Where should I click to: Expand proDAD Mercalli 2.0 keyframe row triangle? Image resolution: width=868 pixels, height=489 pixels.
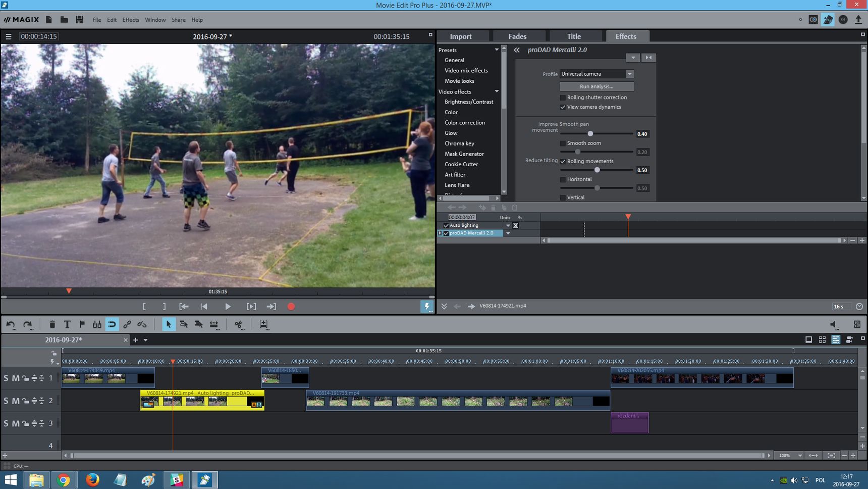point(440,233)
